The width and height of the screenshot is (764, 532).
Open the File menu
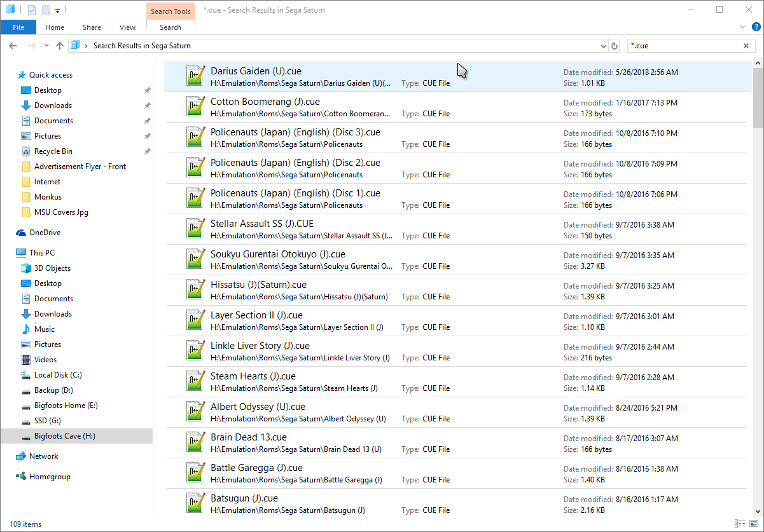[18, 27]
